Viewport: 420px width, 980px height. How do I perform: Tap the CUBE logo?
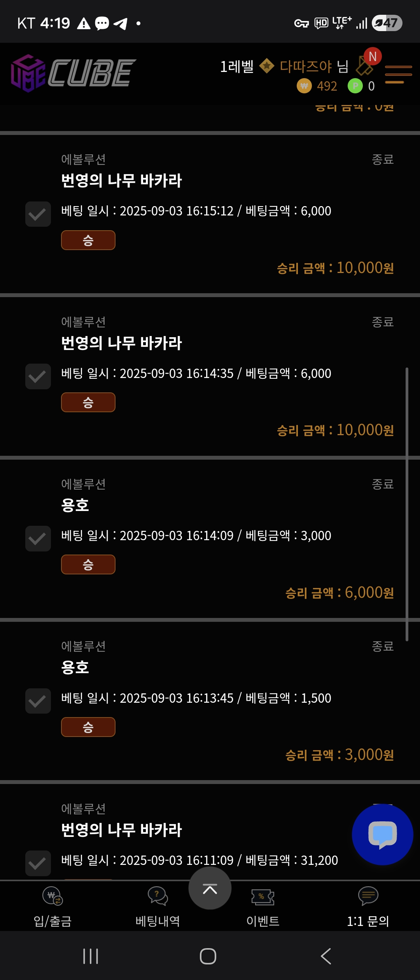[73, 73]
